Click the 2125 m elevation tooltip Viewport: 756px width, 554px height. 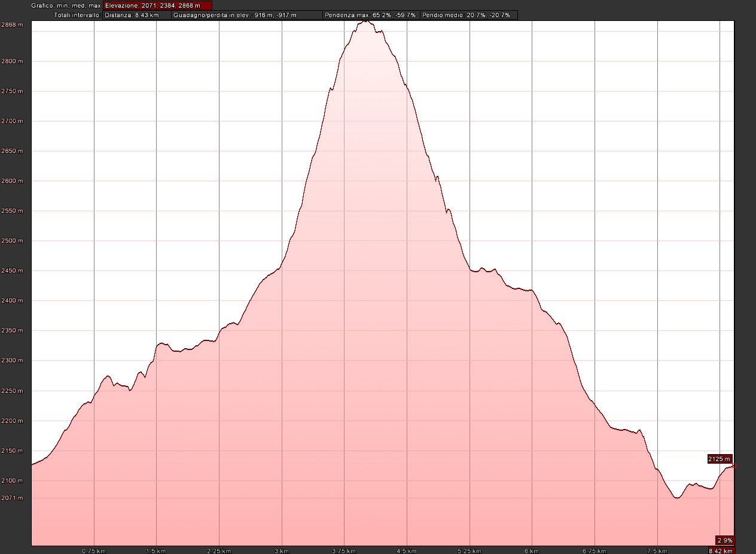tap(720, 459)
